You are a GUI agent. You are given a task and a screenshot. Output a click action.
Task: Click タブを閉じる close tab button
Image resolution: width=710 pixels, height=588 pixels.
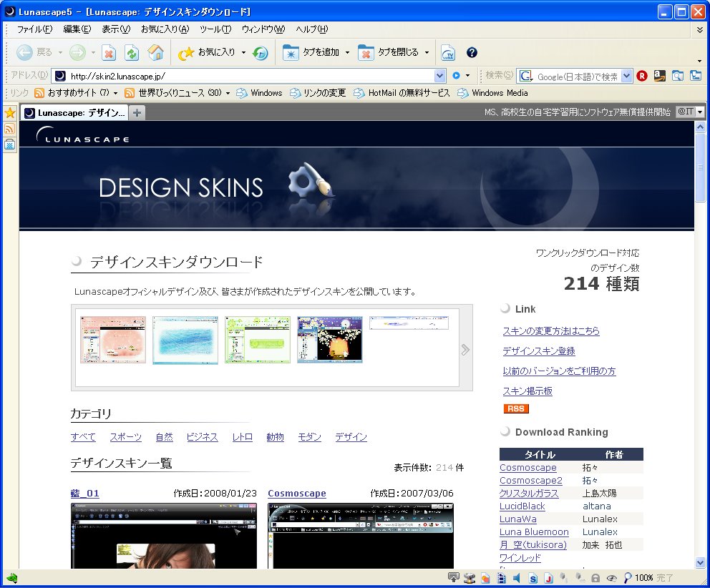[x=389, y=52]
